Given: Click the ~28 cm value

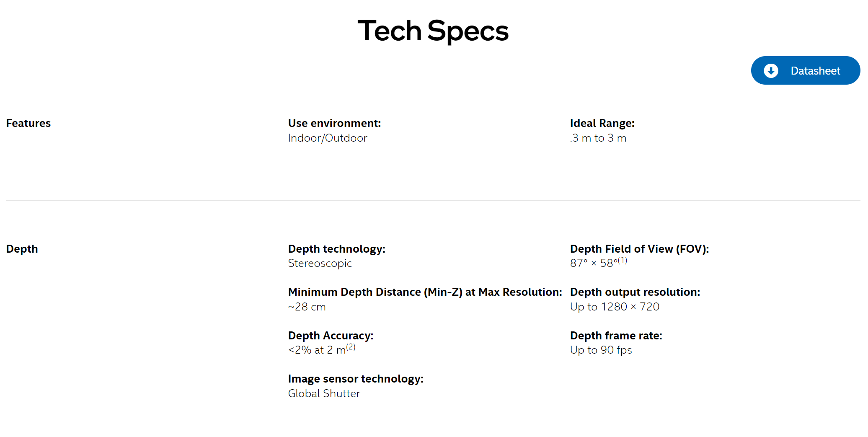Looking at the screenshot, I should [x=307, y=307].
